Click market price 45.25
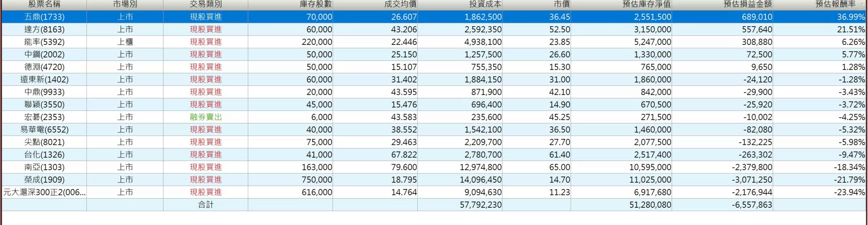The image size is (868, 225). point(560,117)
